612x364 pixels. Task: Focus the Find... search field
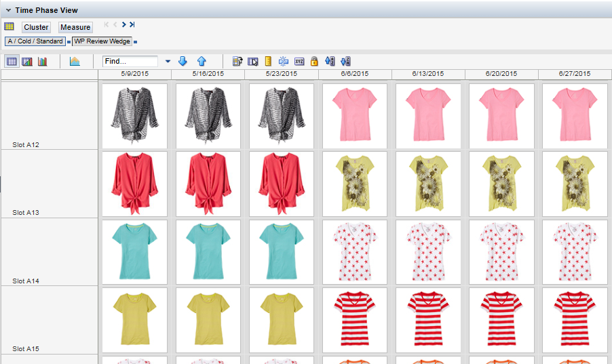point(130,61)
